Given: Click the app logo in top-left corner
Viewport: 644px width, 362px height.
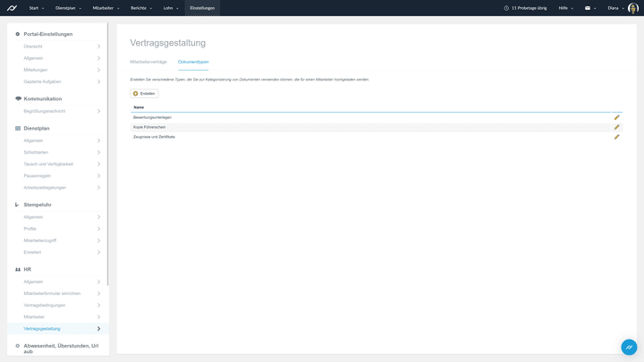Looking at the screenshot, I should (12, 8).
